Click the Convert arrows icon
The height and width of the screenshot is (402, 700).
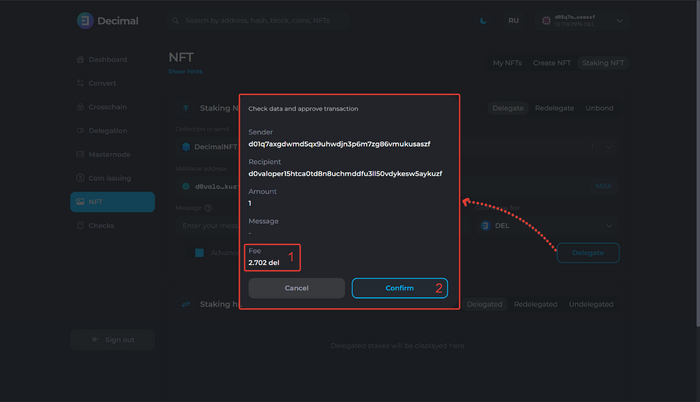click(80, 83)
